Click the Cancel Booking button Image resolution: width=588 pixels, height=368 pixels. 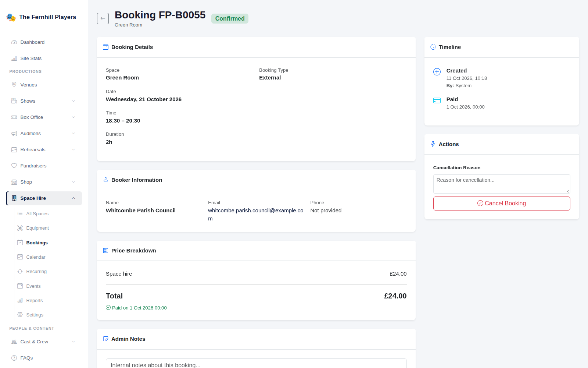click(502, 204)
